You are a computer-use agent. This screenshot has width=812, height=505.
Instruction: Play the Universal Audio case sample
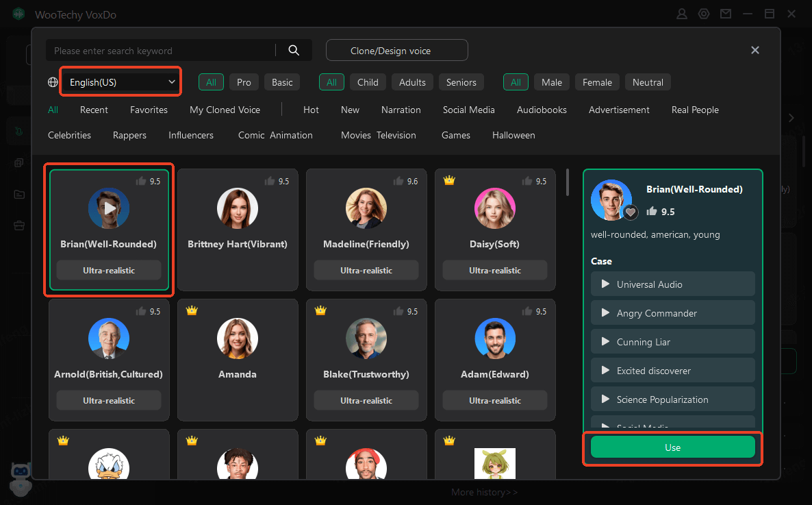pyautogui.click(x=605, y=284)
